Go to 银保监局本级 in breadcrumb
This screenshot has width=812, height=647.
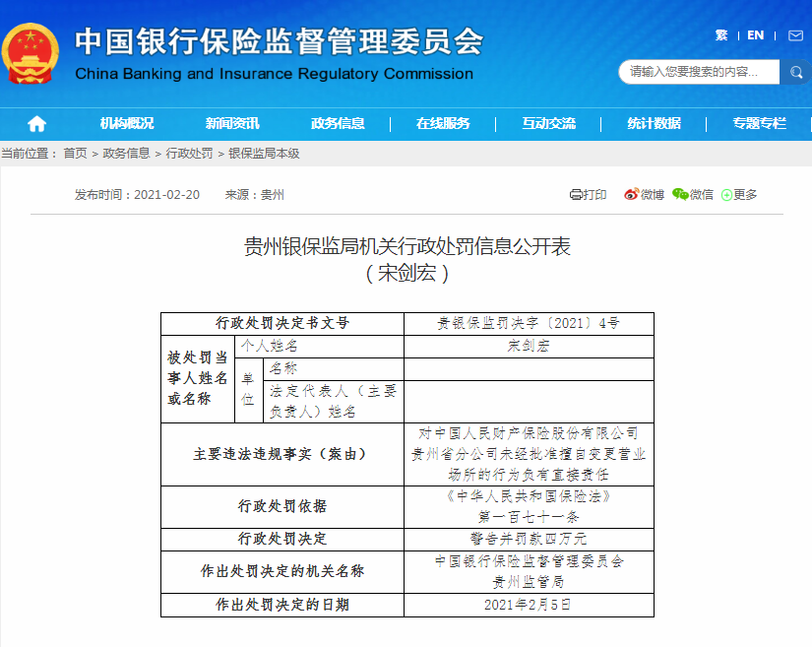click(264, 154)
